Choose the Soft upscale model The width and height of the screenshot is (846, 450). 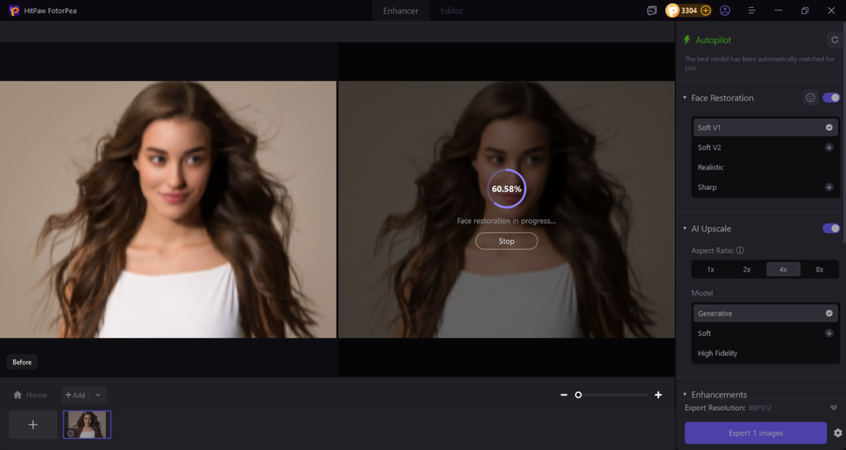point(765,333)
